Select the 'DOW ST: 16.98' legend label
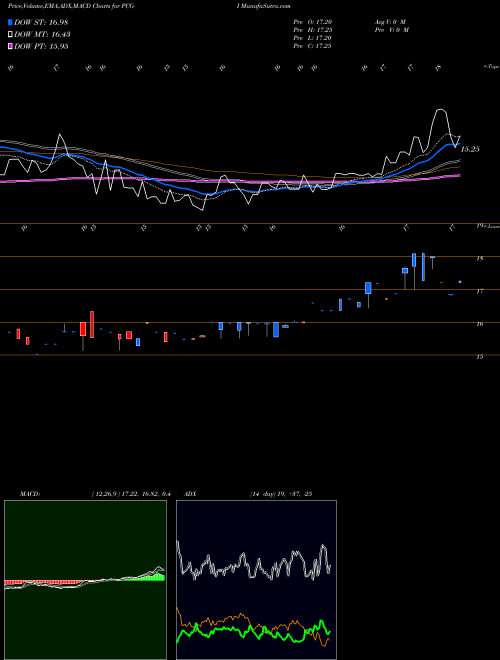This screenshot has height=660, width=500. [41, 22]
